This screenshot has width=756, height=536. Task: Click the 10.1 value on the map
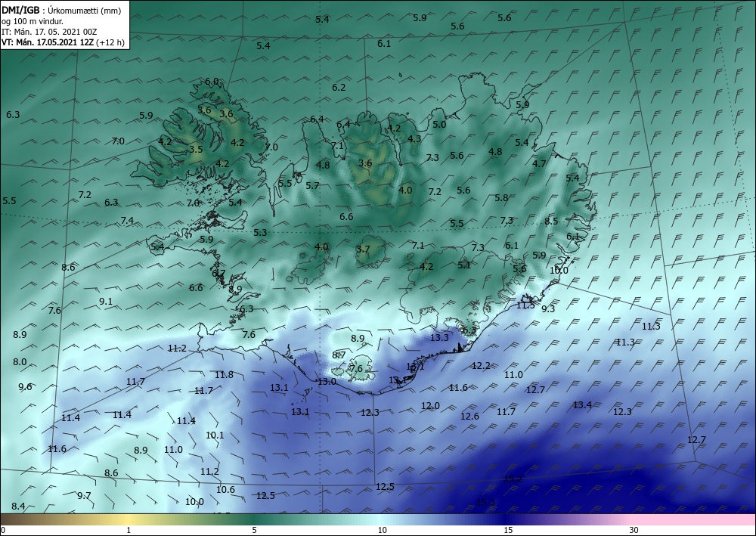[215, 435]
